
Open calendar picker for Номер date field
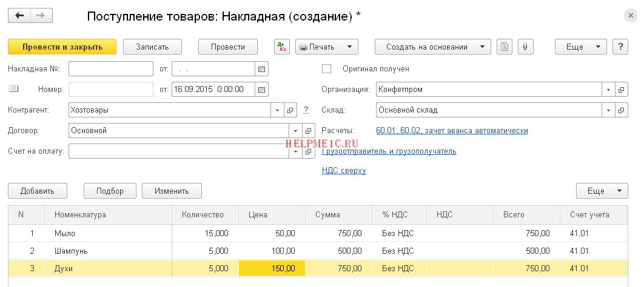pyautogui.click(x=261, y=89)
